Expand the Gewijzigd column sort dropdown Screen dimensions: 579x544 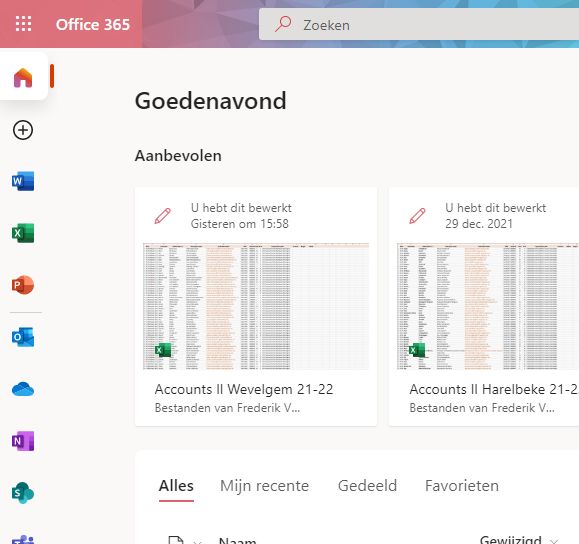coord(553,541)
